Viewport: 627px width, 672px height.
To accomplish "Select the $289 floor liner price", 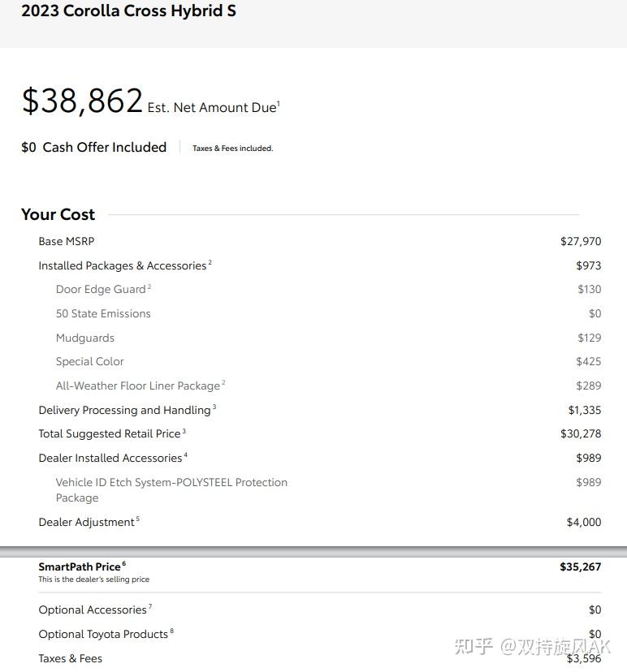I will [588, 386].
